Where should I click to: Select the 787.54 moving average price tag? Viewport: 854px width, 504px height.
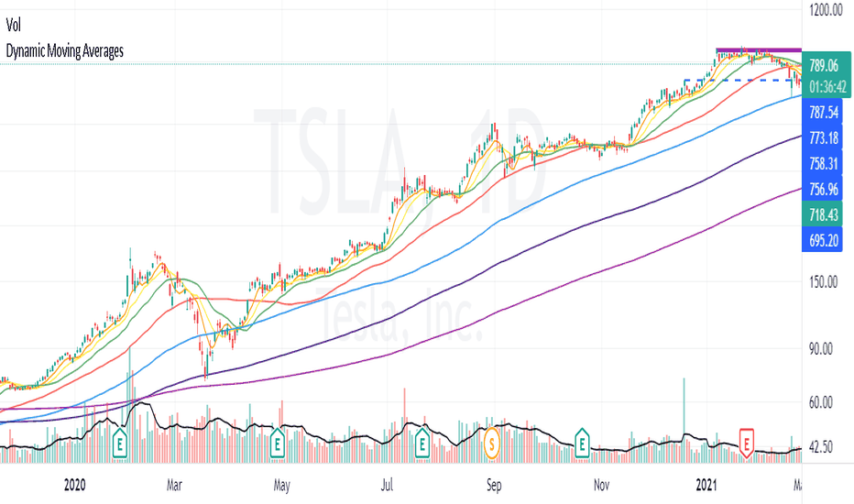click(x=823, y=112)
